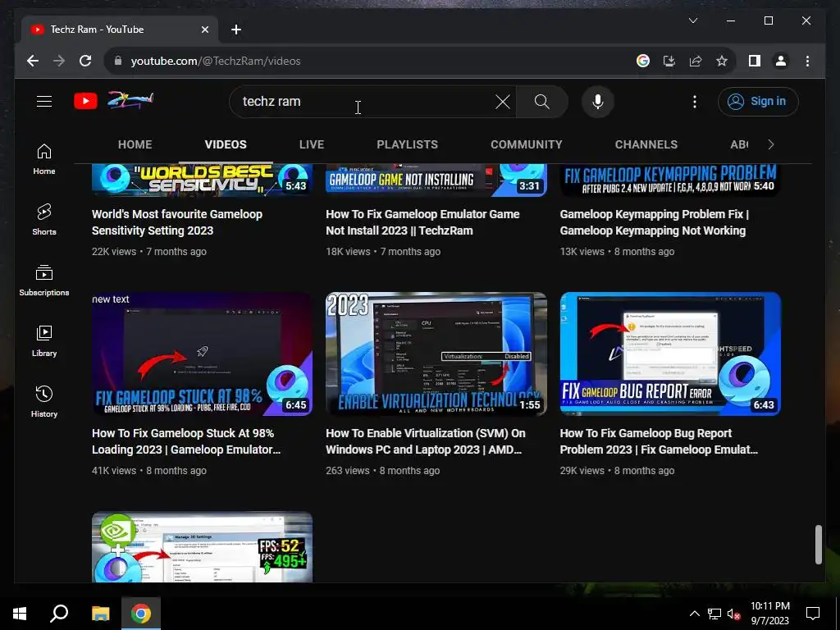Click '263 views • 8 months ago' text
840x630 pixels.
(x=382, y=470)
